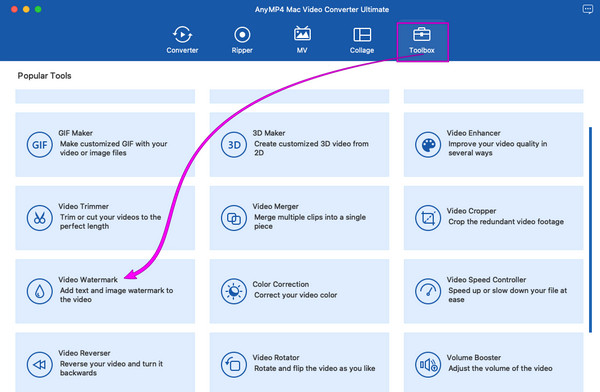
Task: Click 'Add text and image watermark to' description
Action: 116,291
